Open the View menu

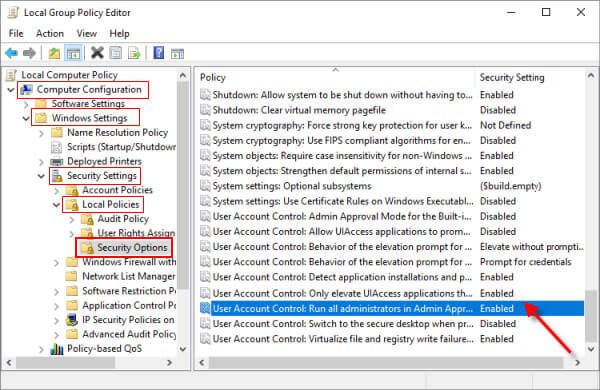86,34
